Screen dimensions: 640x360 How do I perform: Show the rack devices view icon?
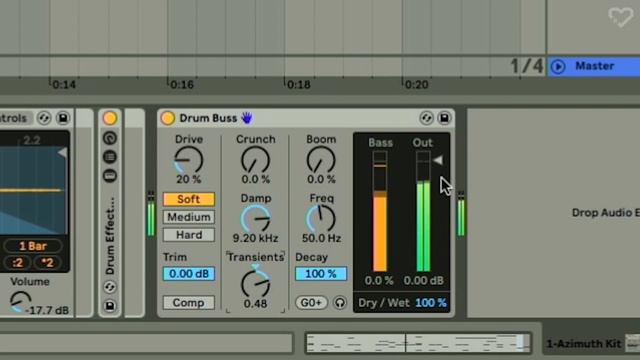110,176
